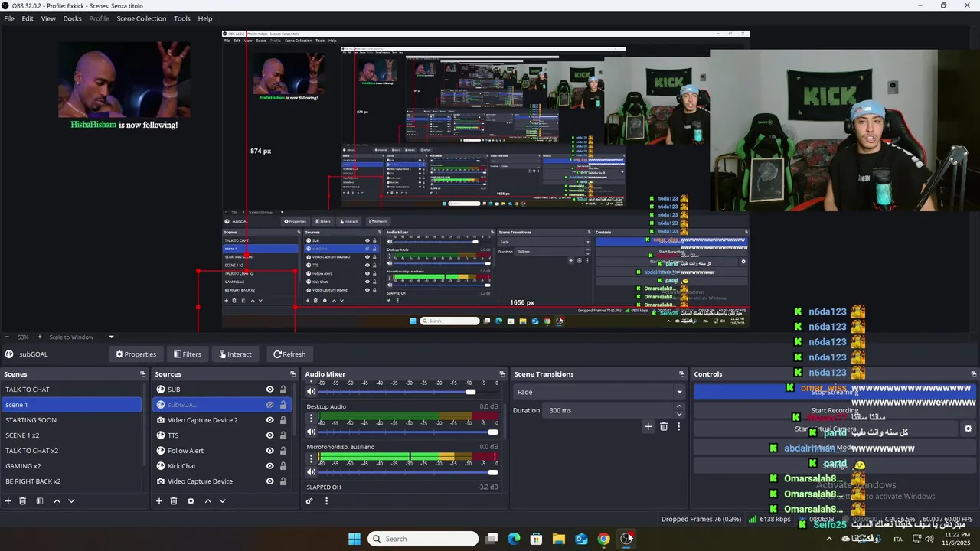Open Advanced Audio Properties gears icon

(309, 501)
